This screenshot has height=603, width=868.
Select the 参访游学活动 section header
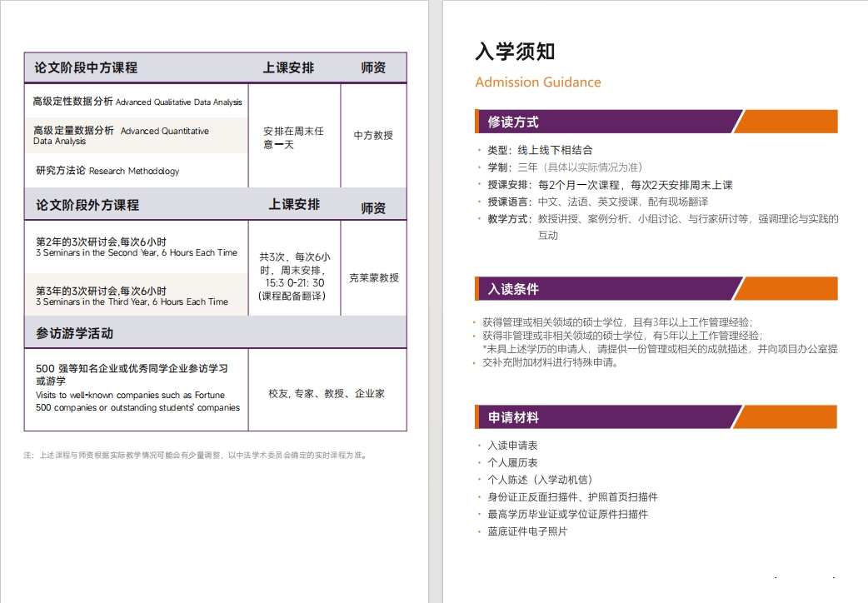(x=75, y=333)
